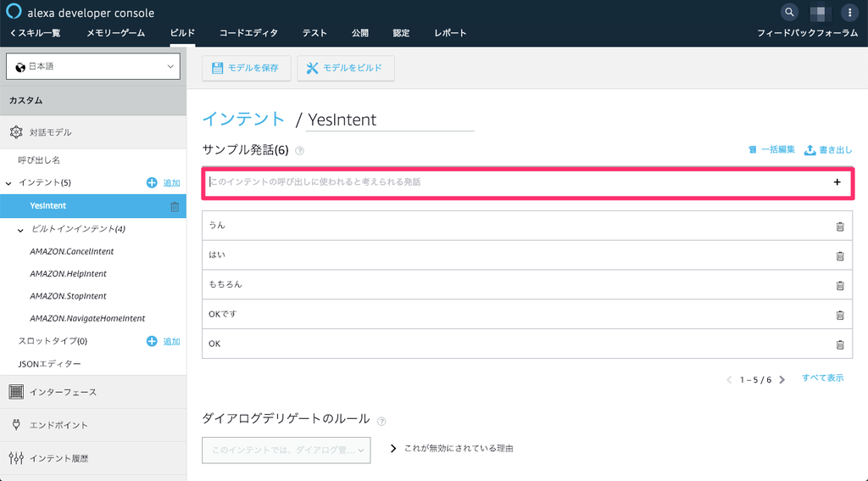This screenshot has width=868, height=481.
Task: Open the JSONエディター
Action: pyautogui.click(x=49, y=364)
